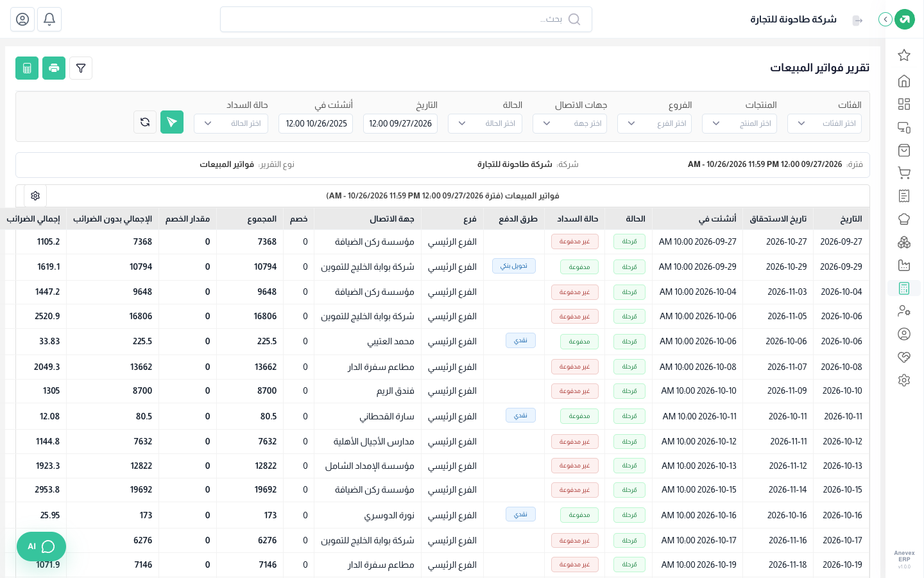Click total value 19692 in المجموع column
Screen dimensions: 924x578
pos(266,490)
